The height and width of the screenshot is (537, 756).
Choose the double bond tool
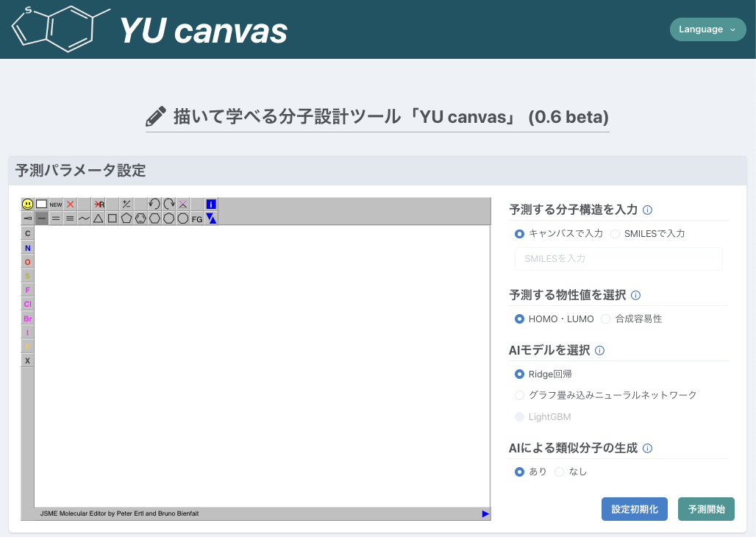click(56, 218)
